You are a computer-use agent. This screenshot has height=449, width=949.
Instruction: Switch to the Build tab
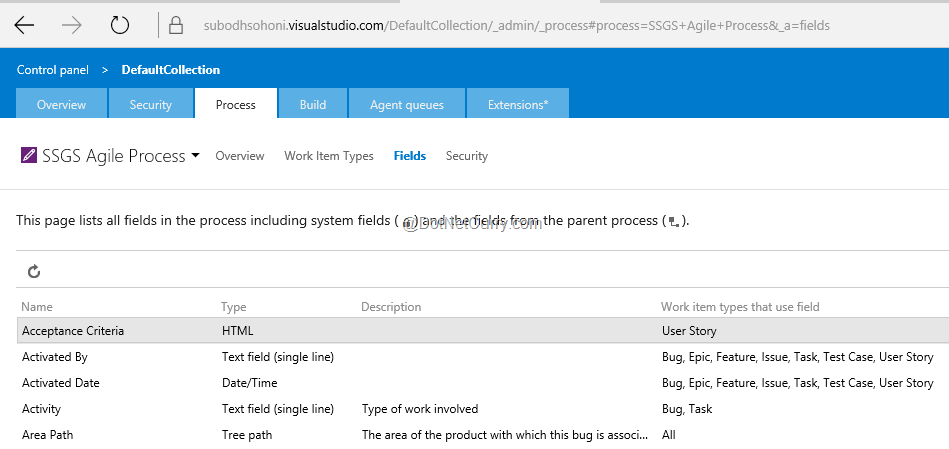(x=313, y=104)
